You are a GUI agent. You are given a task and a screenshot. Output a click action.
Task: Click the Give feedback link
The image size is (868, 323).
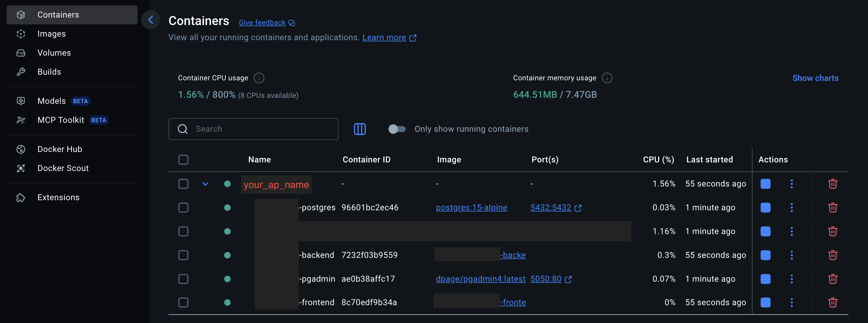(262, 23)
